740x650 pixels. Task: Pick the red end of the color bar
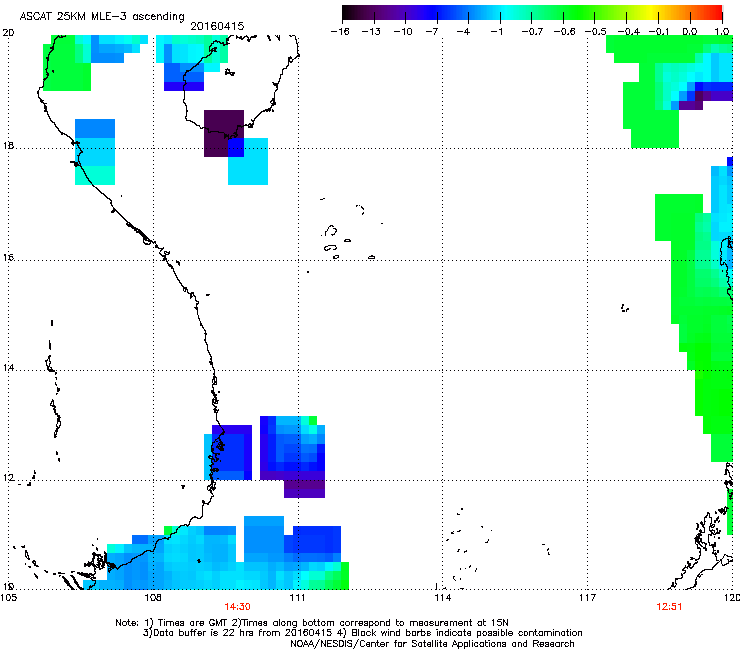pyautogui.click(x=715, y=13)
